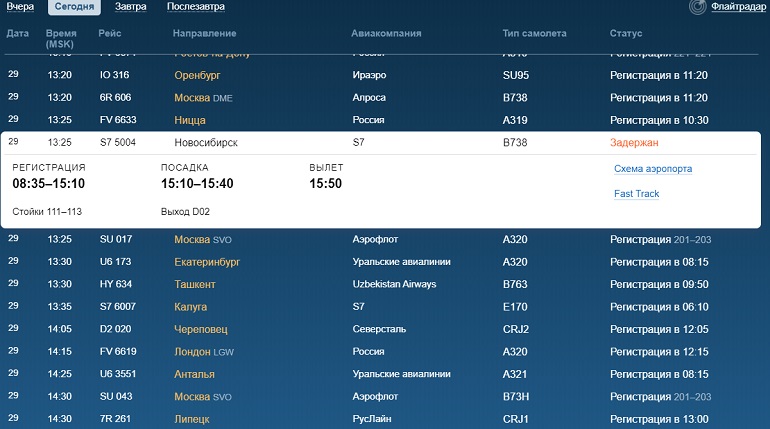Click the Тип самолета column header
770x429 pixels.
click(x=534, y=33)
